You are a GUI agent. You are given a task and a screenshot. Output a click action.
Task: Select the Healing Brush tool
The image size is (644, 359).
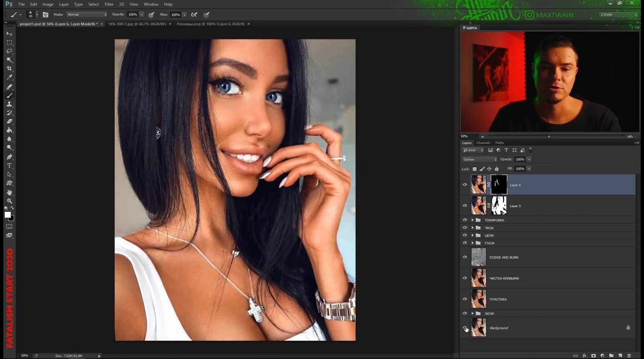click(x=9, y=87)
